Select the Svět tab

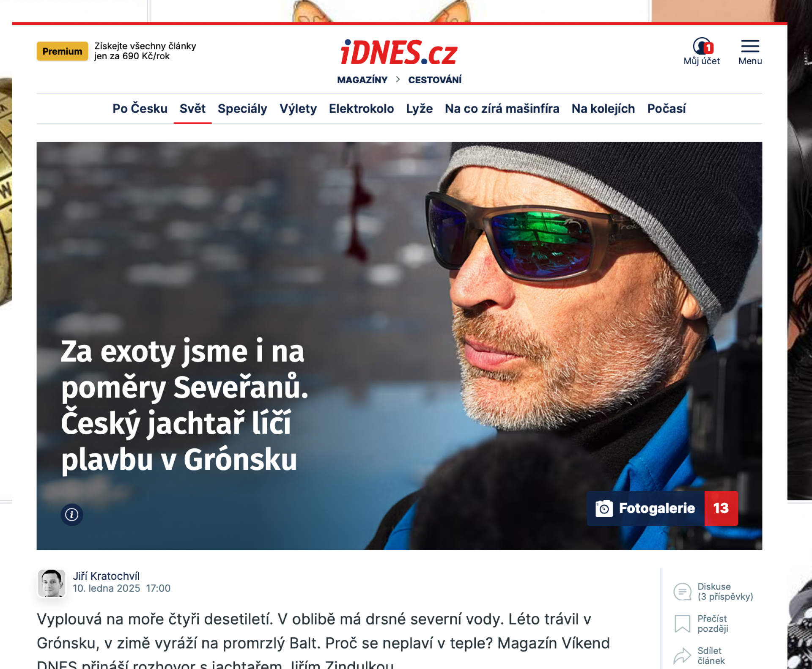pyautogui.click(x=192, y=109)
